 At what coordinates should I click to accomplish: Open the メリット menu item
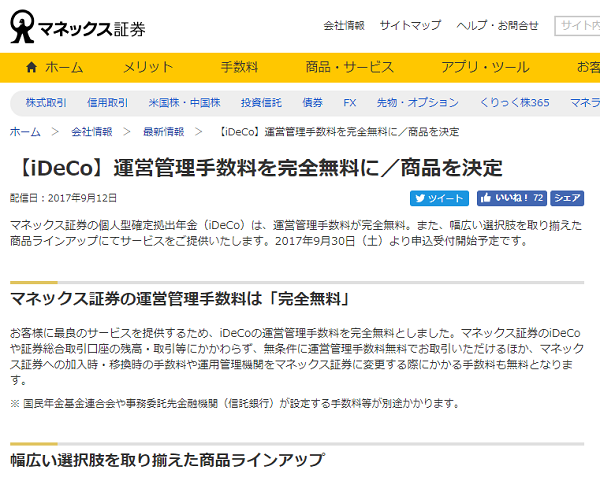point(148,67)
